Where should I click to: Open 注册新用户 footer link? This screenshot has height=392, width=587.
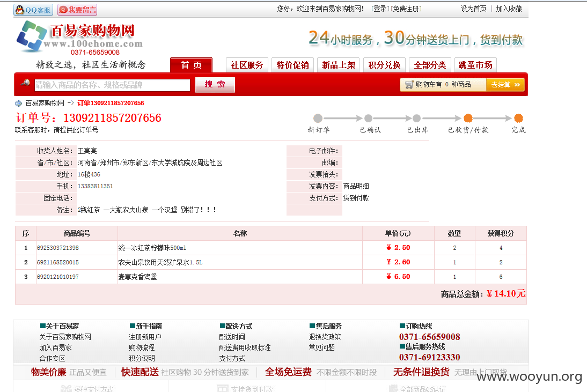coord(145,337)
